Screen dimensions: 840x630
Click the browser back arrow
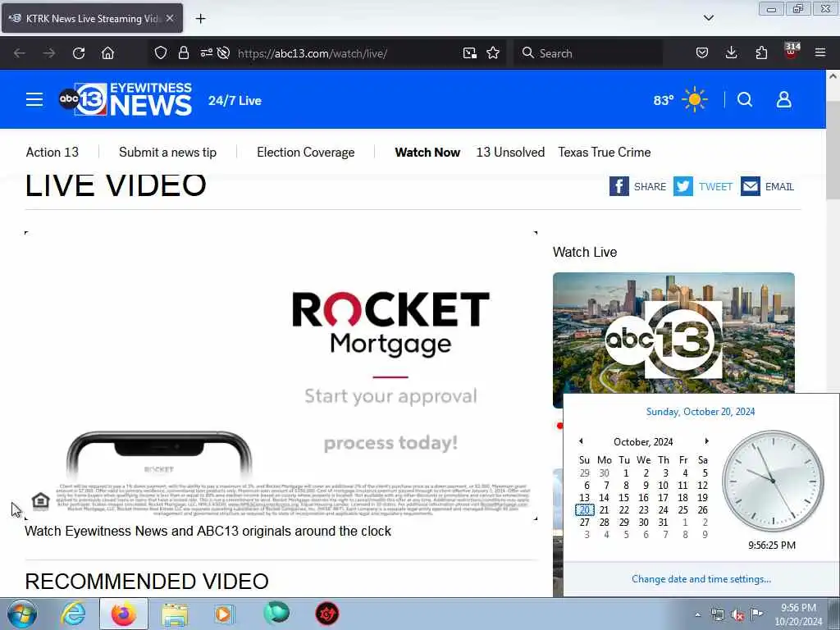20,53
